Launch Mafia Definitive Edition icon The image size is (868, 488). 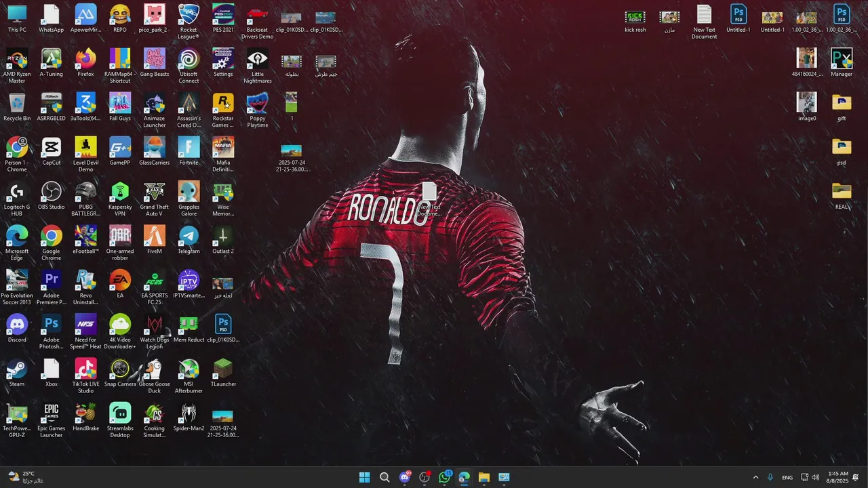[x=223, y=154]
